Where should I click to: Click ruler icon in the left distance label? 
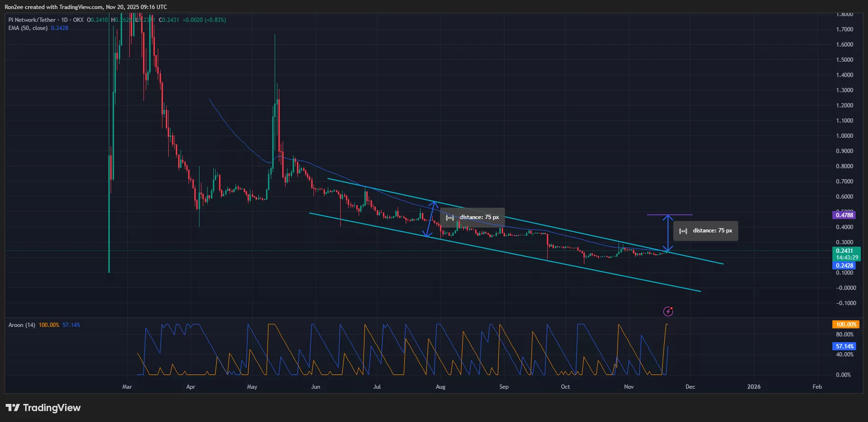pos(449,218)
